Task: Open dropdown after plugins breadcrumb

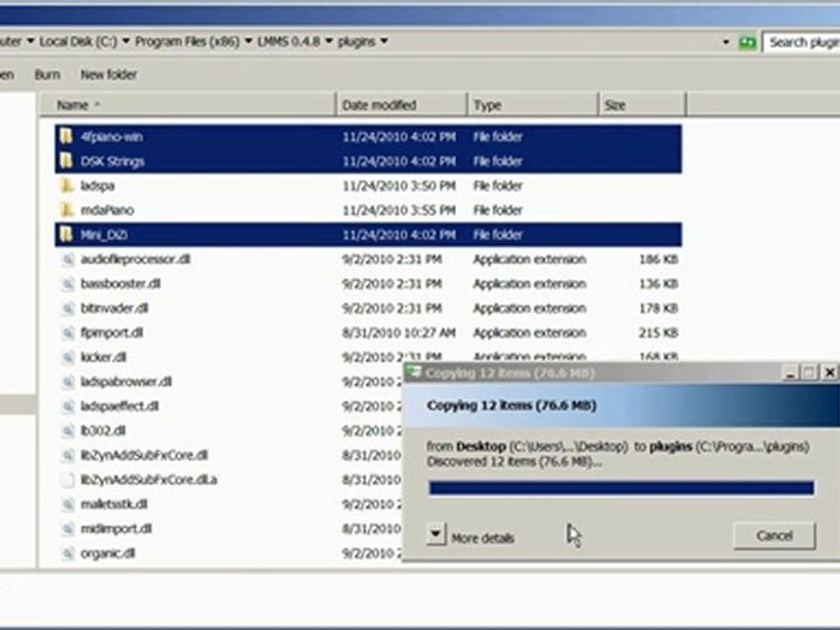Action: 384,41
